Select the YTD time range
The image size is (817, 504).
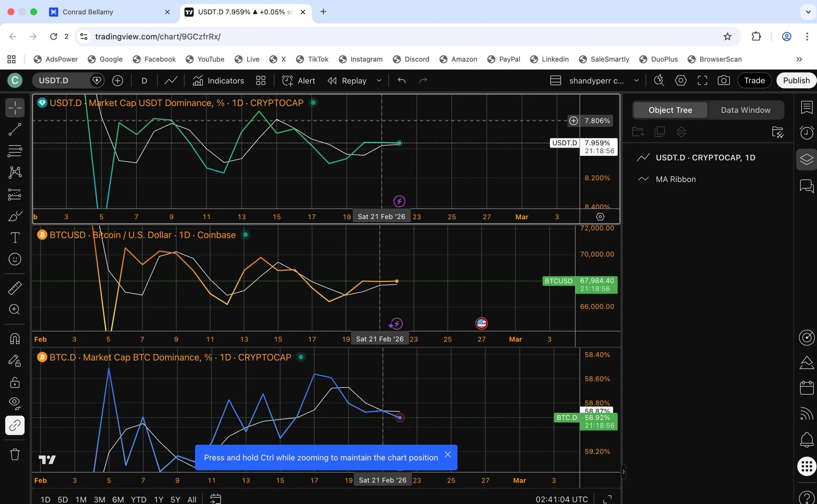(138, 499)
